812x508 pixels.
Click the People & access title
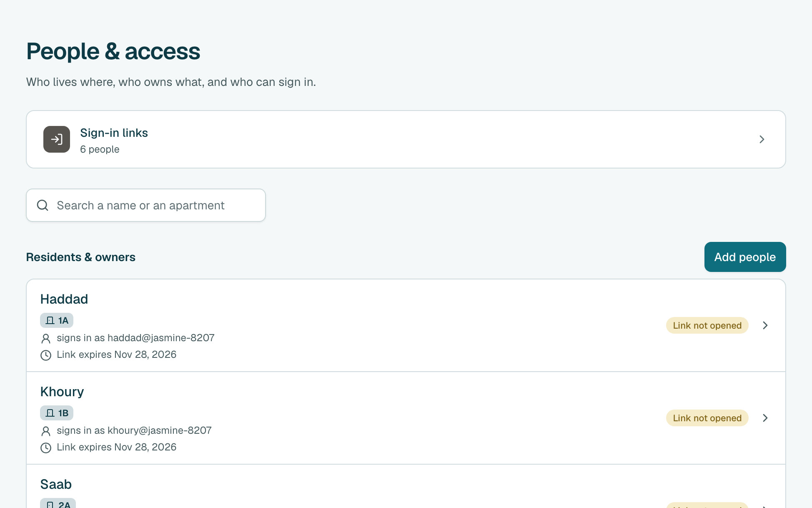113,51
